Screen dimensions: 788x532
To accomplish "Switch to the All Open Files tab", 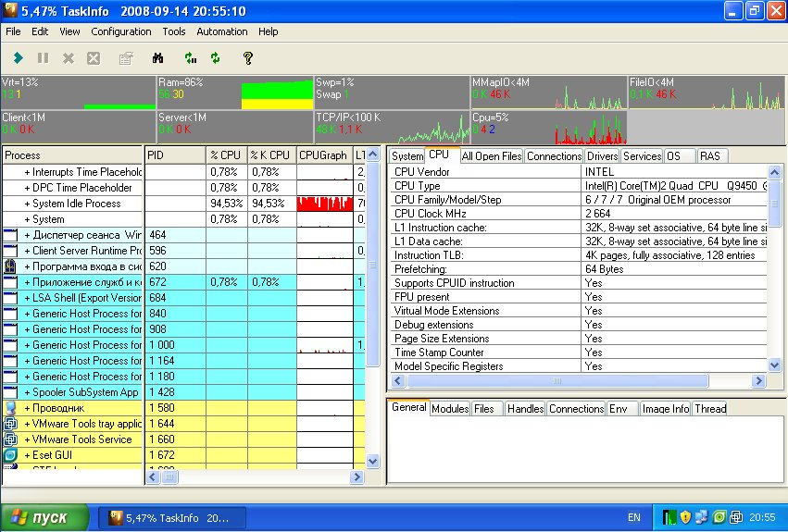I will point(492,156).
